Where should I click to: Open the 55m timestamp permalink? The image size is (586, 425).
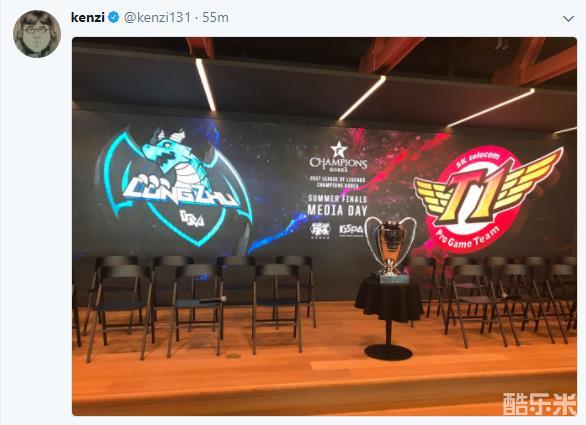(x=215, y=17)
